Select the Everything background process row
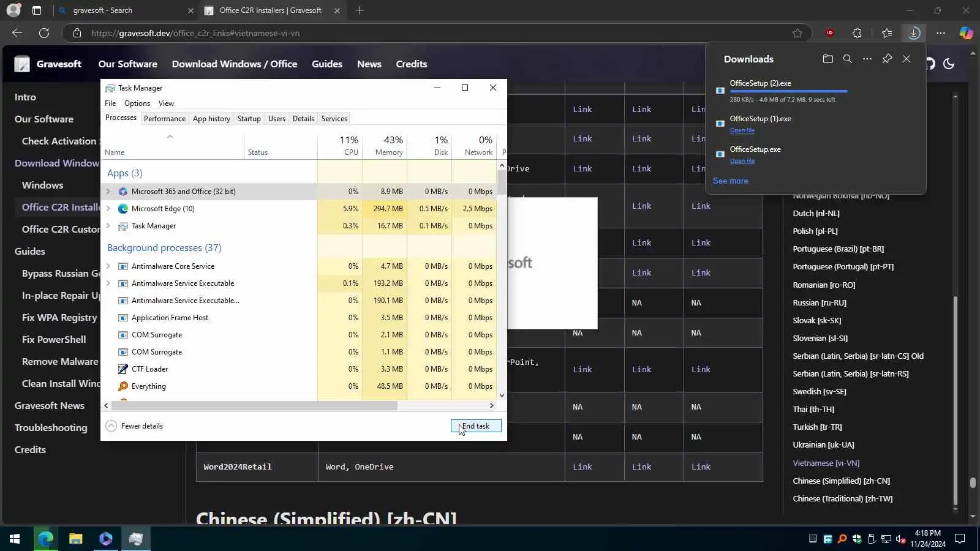The width and height of the screenshot is (980, 551). click(x=300, y=386)
